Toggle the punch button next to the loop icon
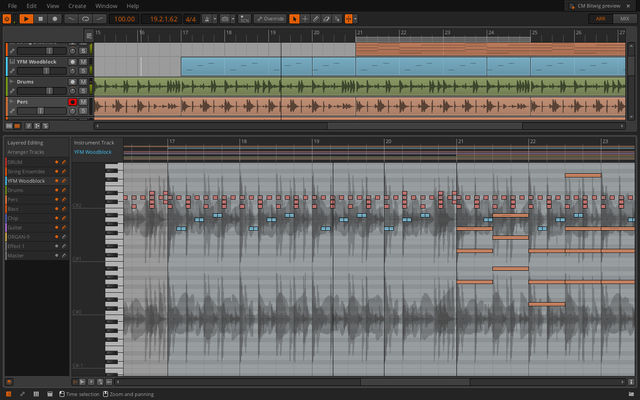Image resolution: width=640 pixels, height=400 pixels. [x=100, y=19]
